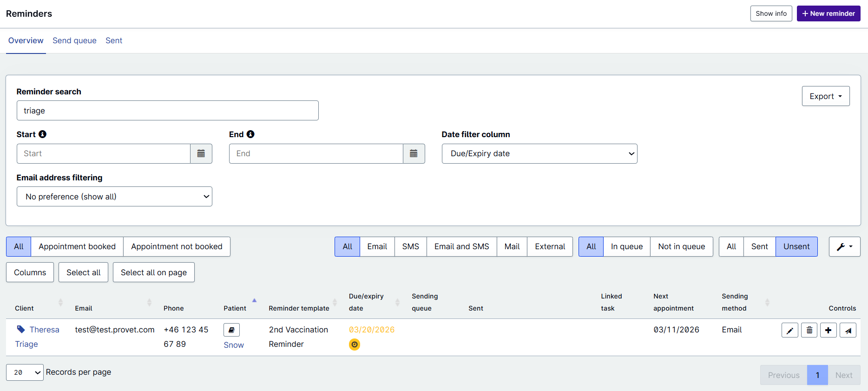Viewport: 868px width, 391px height.
Task: Open the Columns settings button
Action: pos(30,272)
